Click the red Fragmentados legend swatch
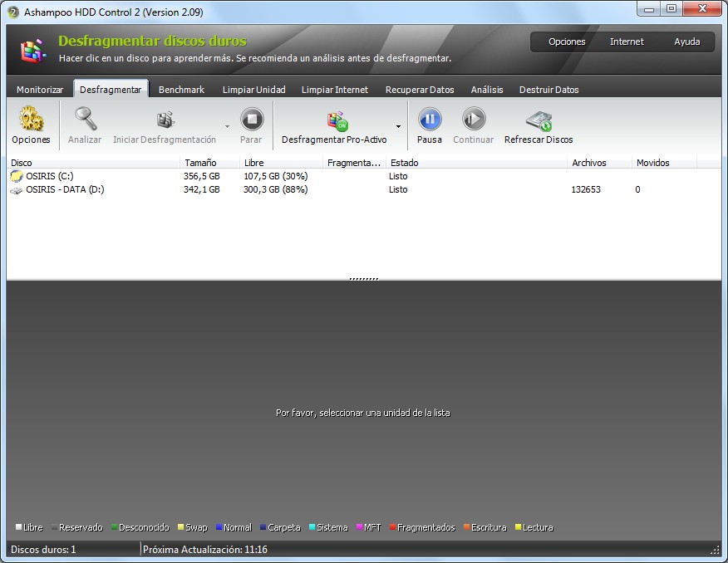Screen dimensions: 728x563 tap(392, 527)
